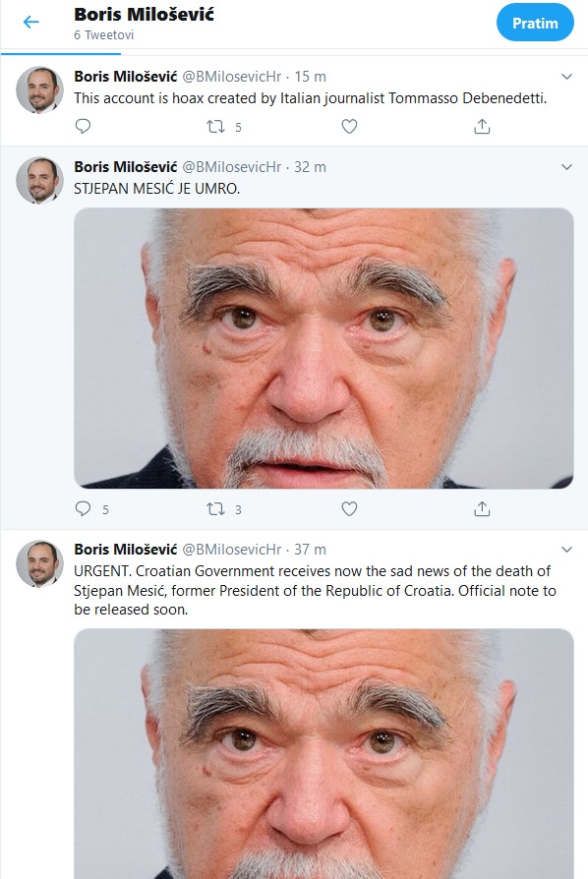
Task: Like the STJEPAN MESIĆ JE UMRO tweet
Action: (348, 508)
